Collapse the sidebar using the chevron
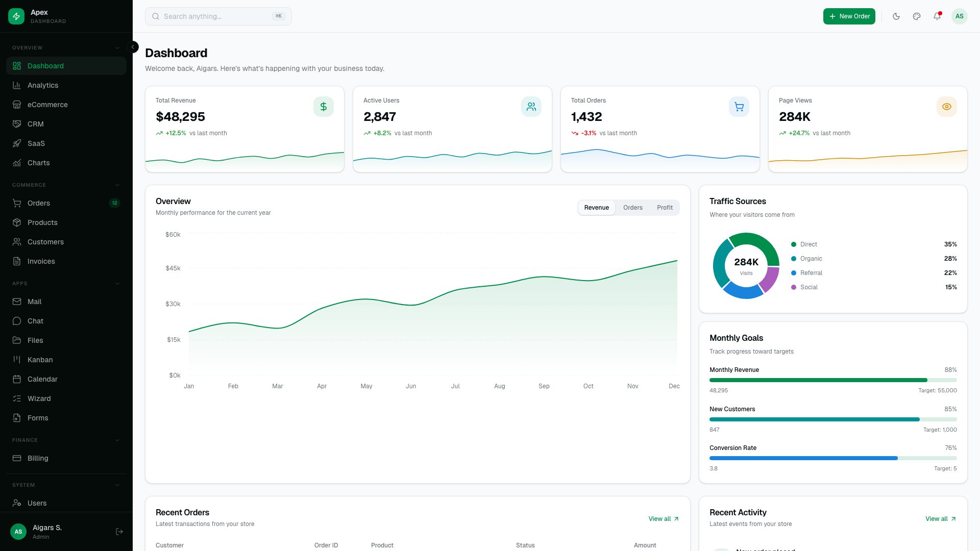 point(133,46)
